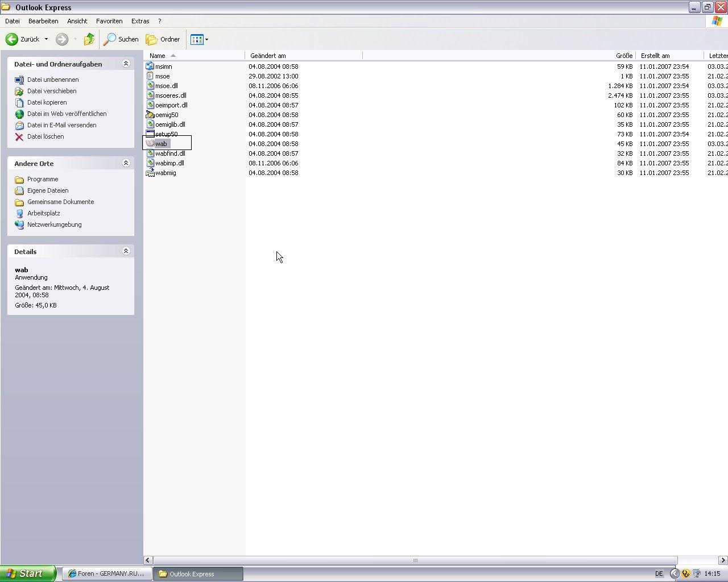Viewport: 728px width, 582px height.
Task: Click the green up-folder icon
Action: point(89,39)
